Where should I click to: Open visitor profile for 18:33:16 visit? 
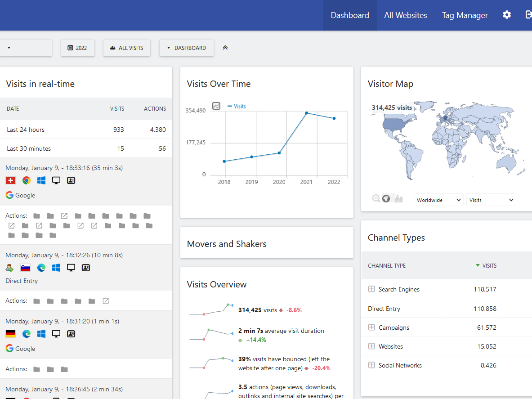pyautogui.click(x=71, y=180)
